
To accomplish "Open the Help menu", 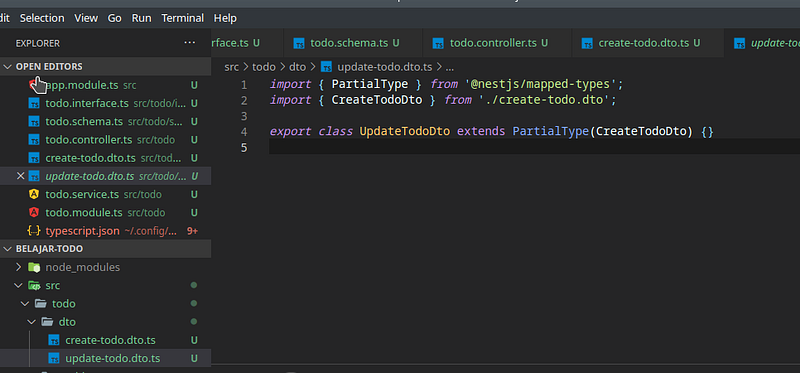I will [225, 18].
